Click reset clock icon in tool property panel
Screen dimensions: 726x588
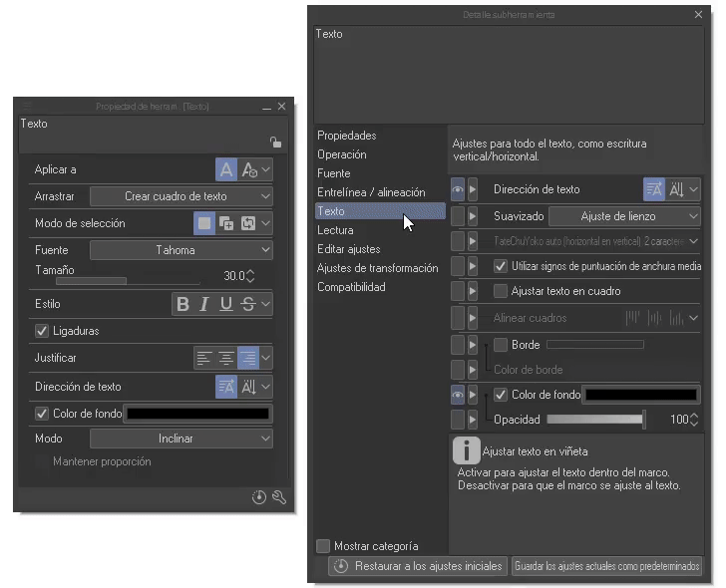coord(259,497)
